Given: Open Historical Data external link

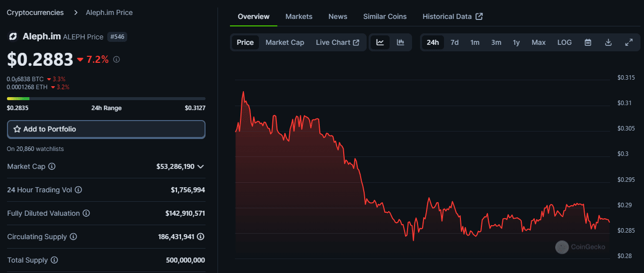Looking at the screenshot, I should click(452, 16).
